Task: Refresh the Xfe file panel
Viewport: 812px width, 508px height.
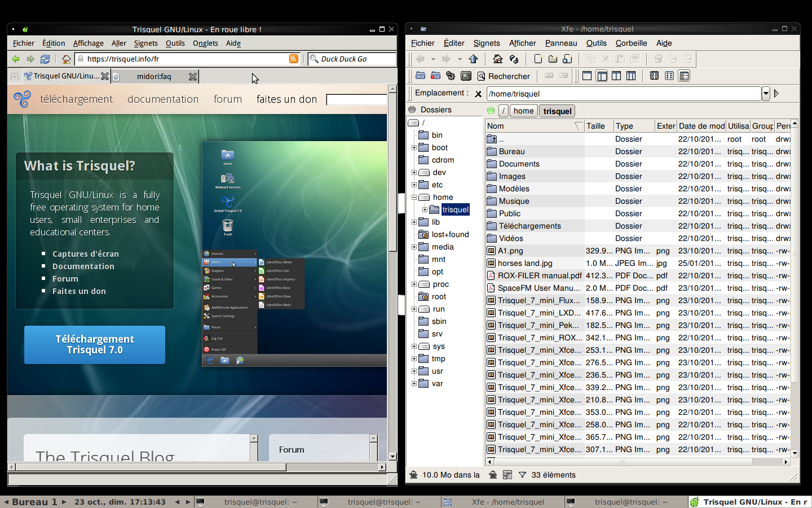Action: 514,59
